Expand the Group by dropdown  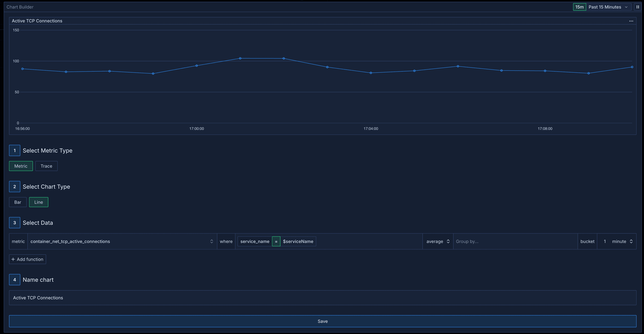click(514, 241)
